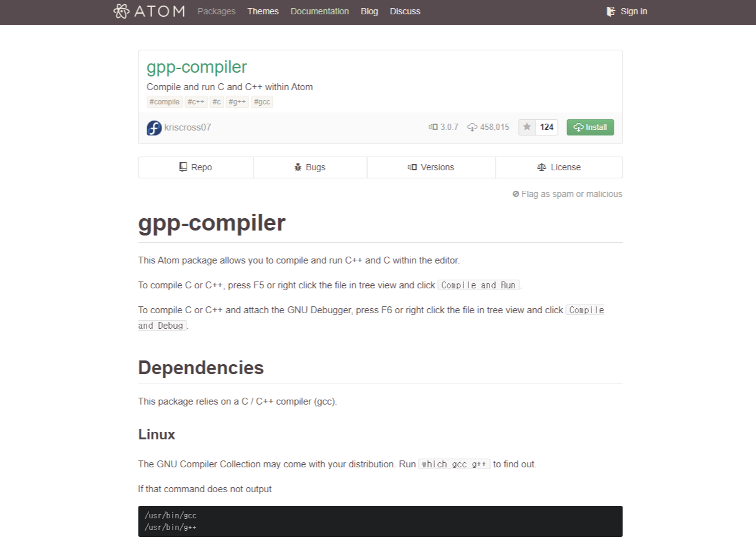Click the circle-slash icon beside Flag as spam
The width and height of the screenshot is (756, 545).
tap(516, 194)
